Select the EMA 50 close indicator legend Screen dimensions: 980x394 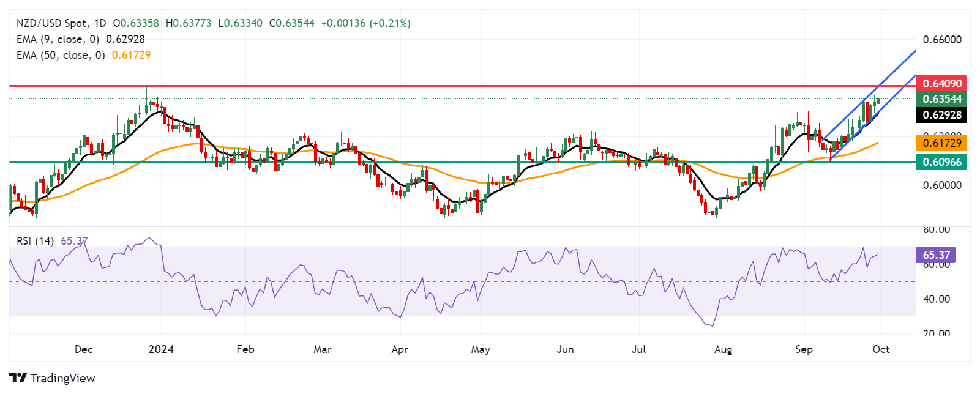click(x=83, y=55)
